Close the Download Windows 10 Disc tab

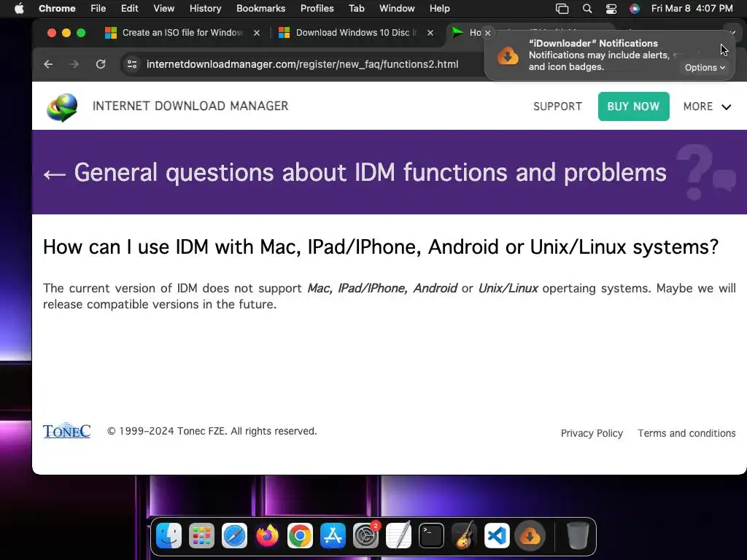[x=430, y=33]
